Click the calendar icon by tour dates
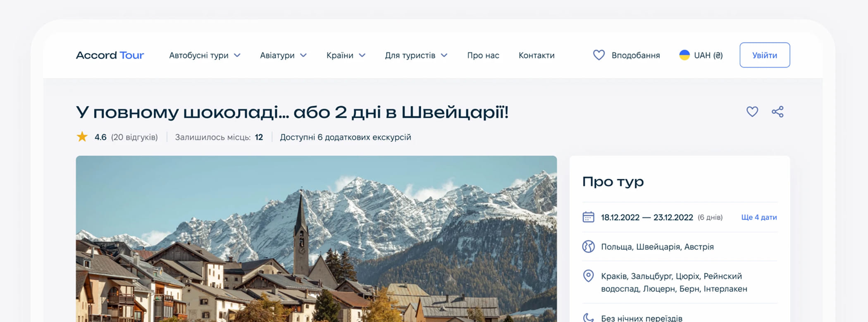Screen dimensions: 868x322 pos(588,217)
